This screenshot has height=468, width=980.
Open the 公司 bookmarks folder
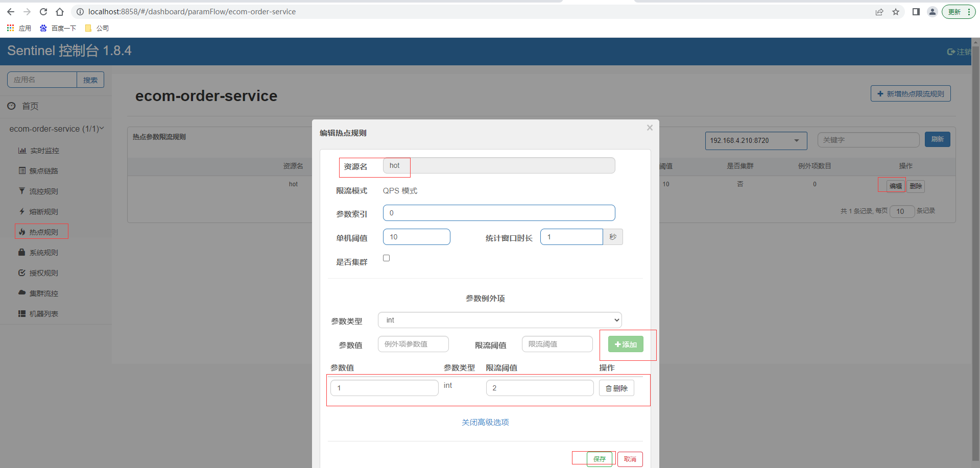pyautogui.click(x=97, y=28)
